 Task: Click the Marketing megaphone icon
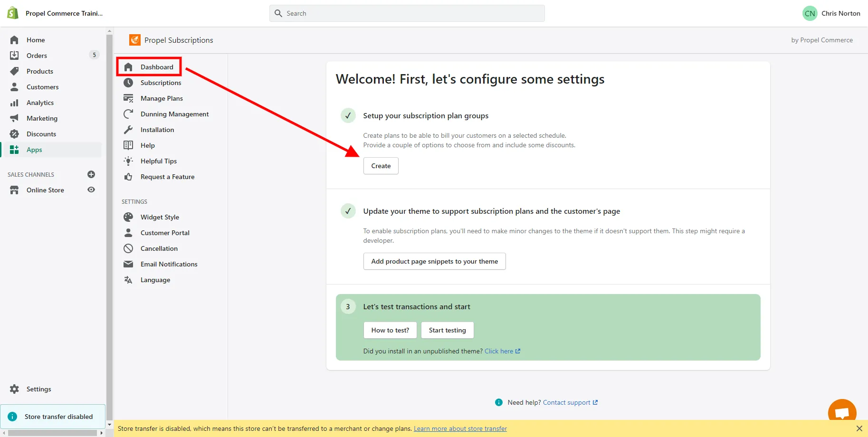click(x=14, y=118)
